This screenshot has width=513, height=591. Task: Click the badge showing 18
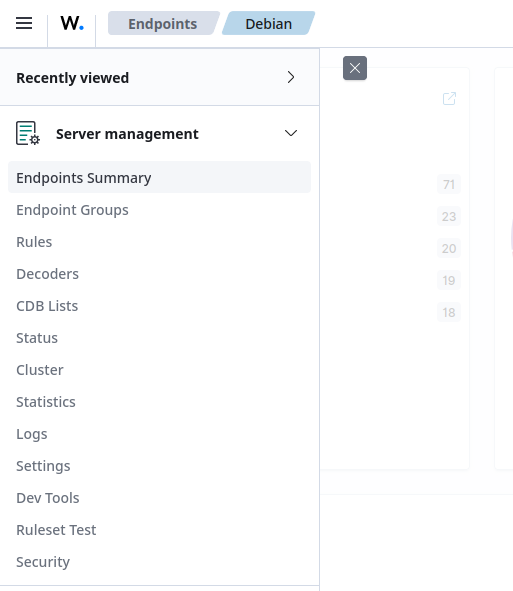pyautogui.click(x=449, y=312)
